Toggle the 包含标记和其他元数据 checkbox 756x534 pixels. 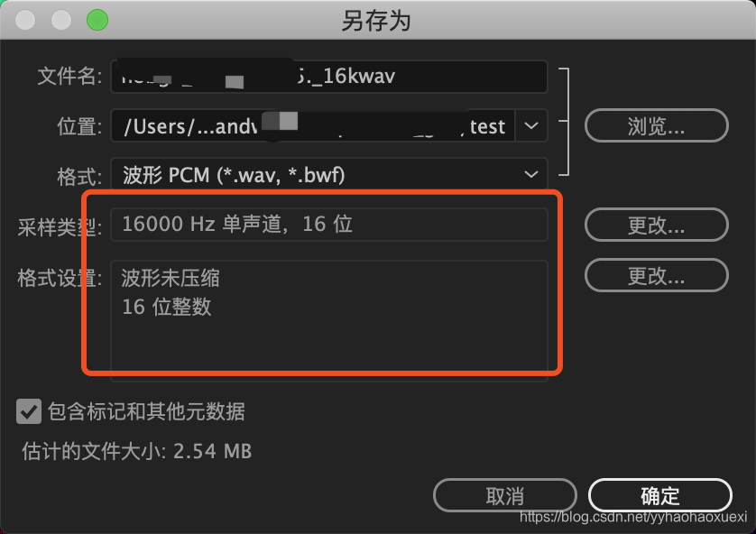click(29, 411)
